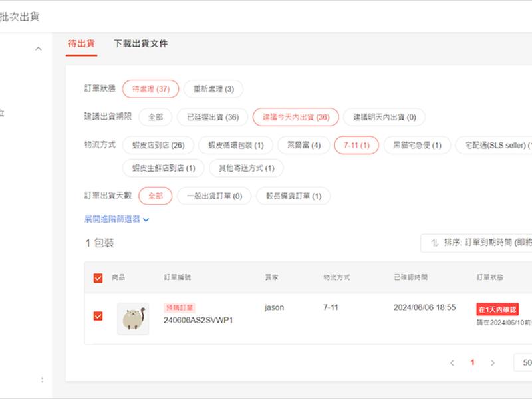
Task: Open the 50 per-page size dropdown
Action: 523,362
